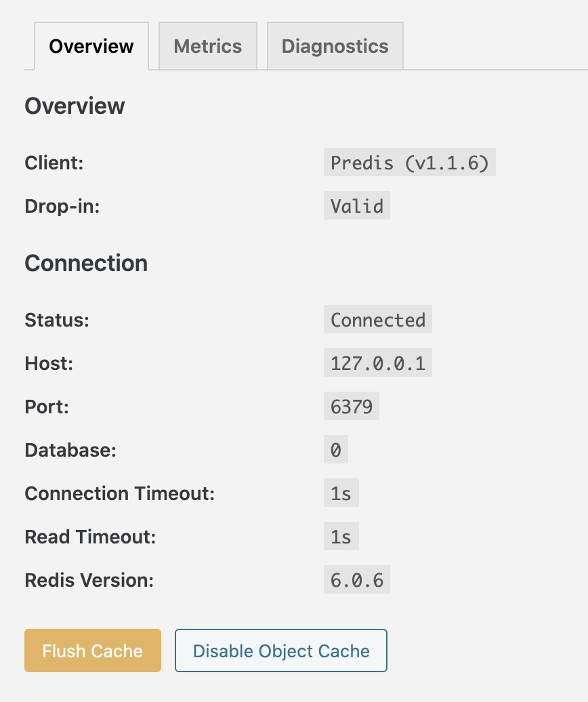Image resolution: width=588 pixels, height=702 pixels.
Task: Click Disable Object Cache button
Action: (281, 651)
